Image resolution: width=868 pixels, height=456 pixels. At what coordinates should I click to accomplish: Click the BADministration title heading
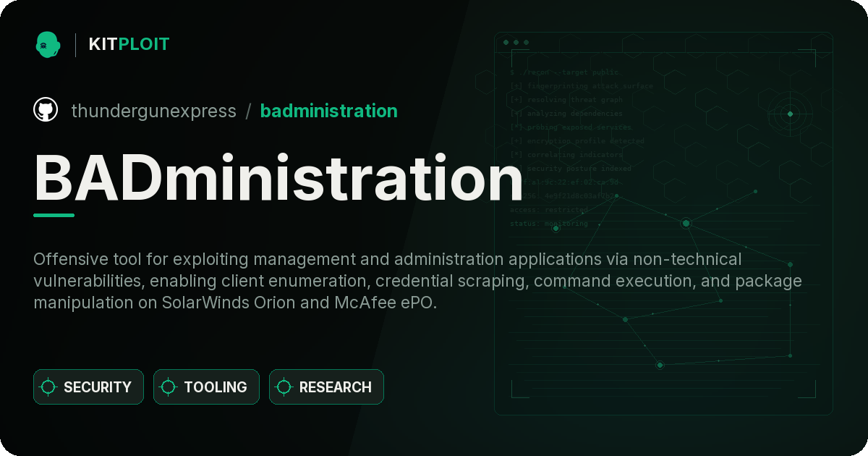click(278, 177)
